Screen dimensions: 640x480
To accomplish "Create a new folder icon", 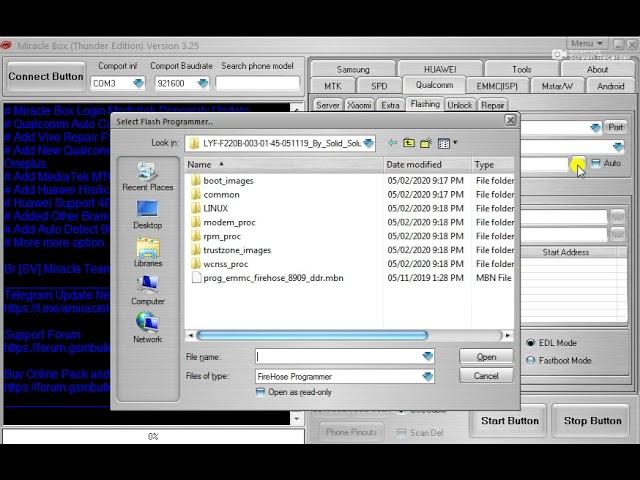I will [x=426, y=143].
